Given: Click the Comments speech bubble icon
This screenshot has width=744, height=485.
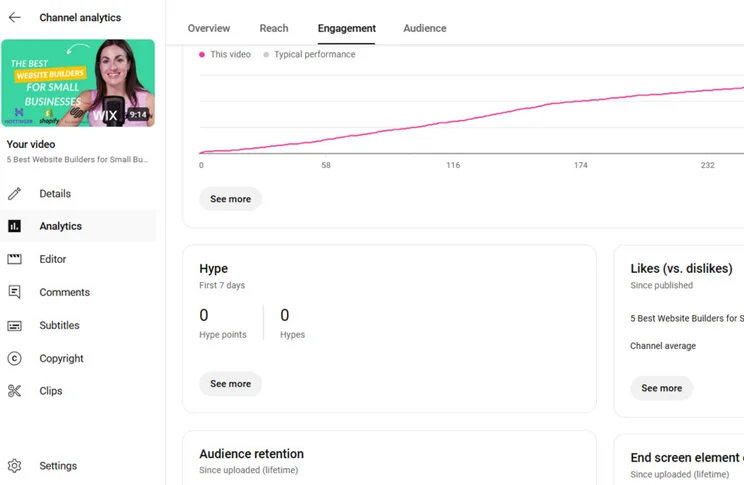Looking at the screenshot, I should [14, 292].
